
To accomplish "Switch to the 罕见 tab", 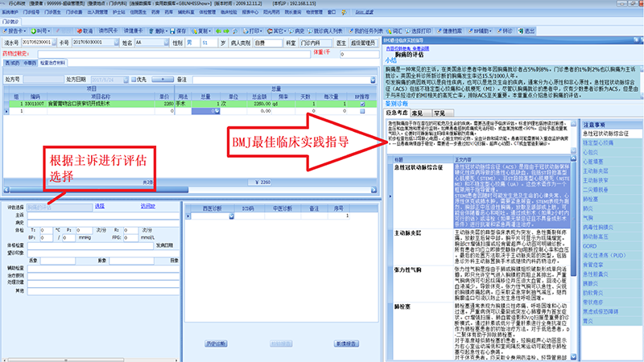I will [x=442, y=113].
